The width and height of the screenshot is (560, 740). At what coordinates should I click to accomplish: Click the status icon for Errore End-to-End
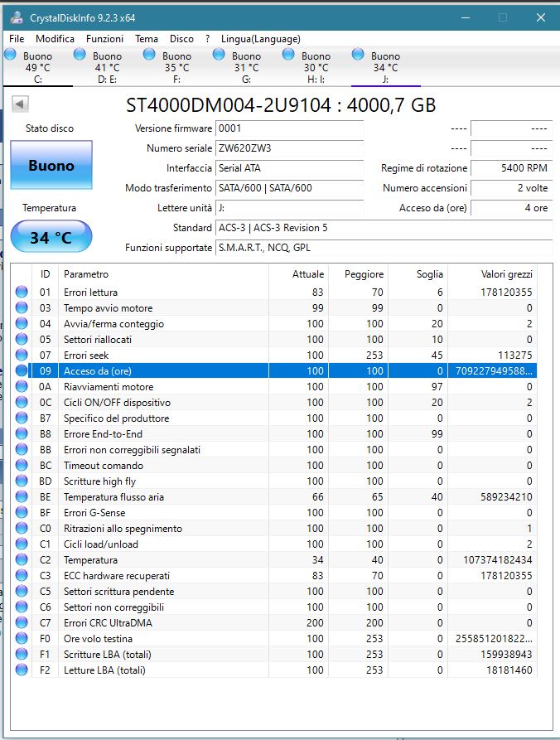click(x=22, y=433)
